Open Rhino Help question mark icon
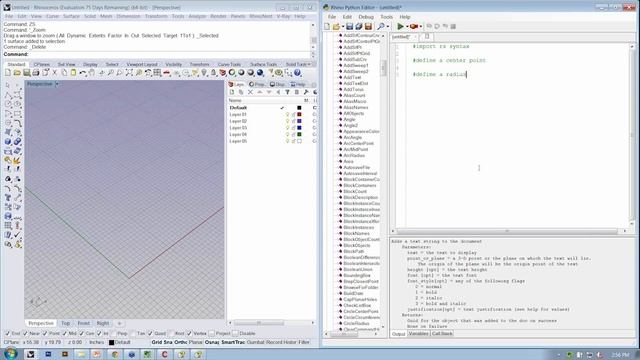 (x=298, y=73)
